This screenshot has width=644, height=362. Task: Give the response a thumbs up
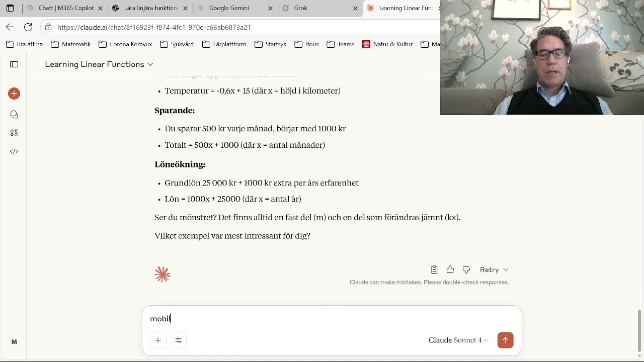pos(450,269)
